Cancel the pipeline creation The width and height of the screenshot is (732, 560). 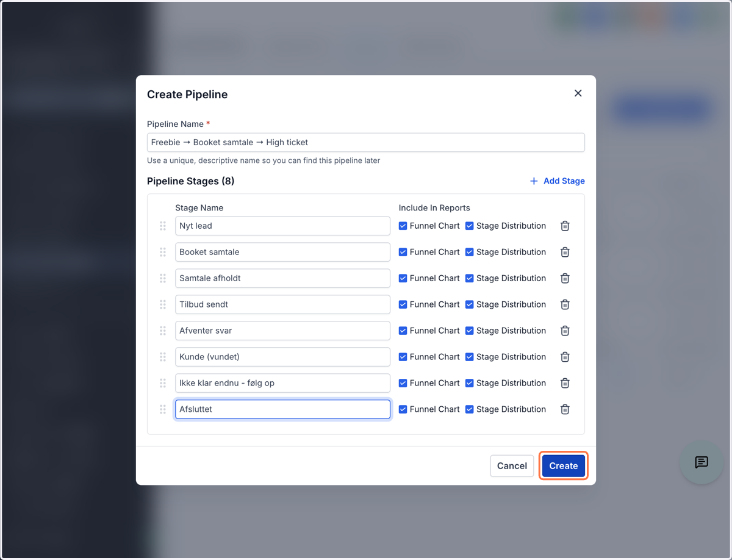click(512, 466)
